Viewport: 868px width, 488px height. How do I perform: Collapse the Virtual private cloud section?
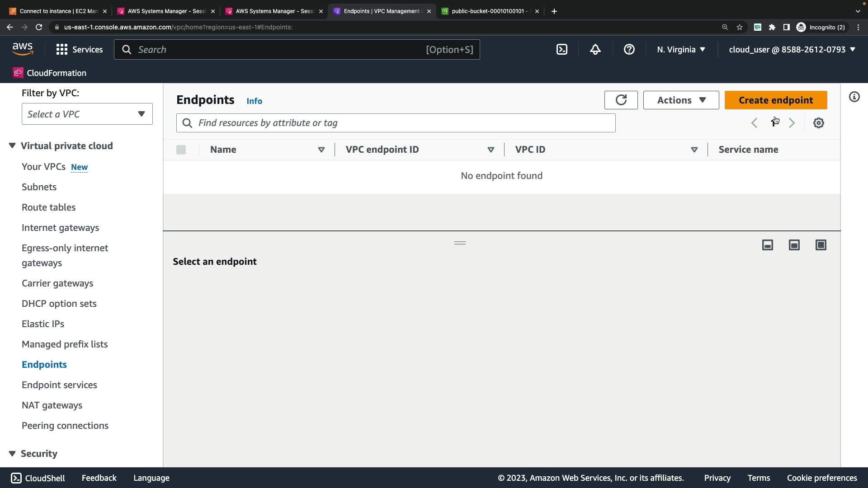[x=12, y=145]
